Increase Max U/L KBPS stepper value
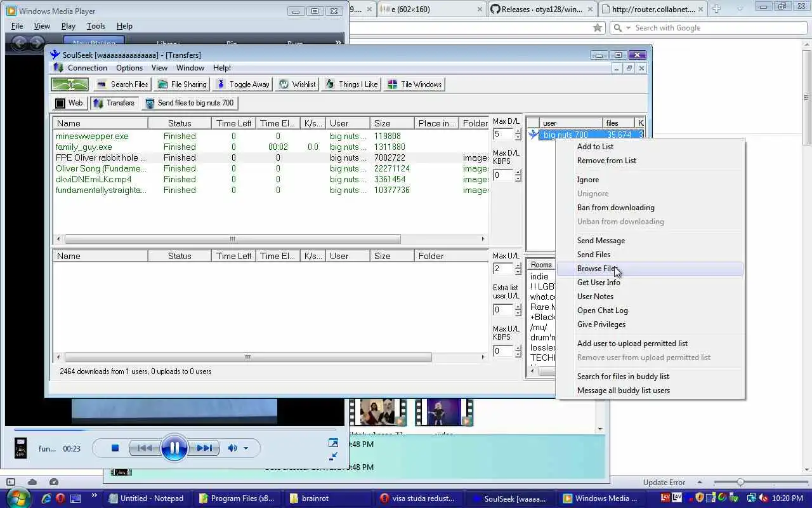The image size is (812, 508). tap(518, 348)
